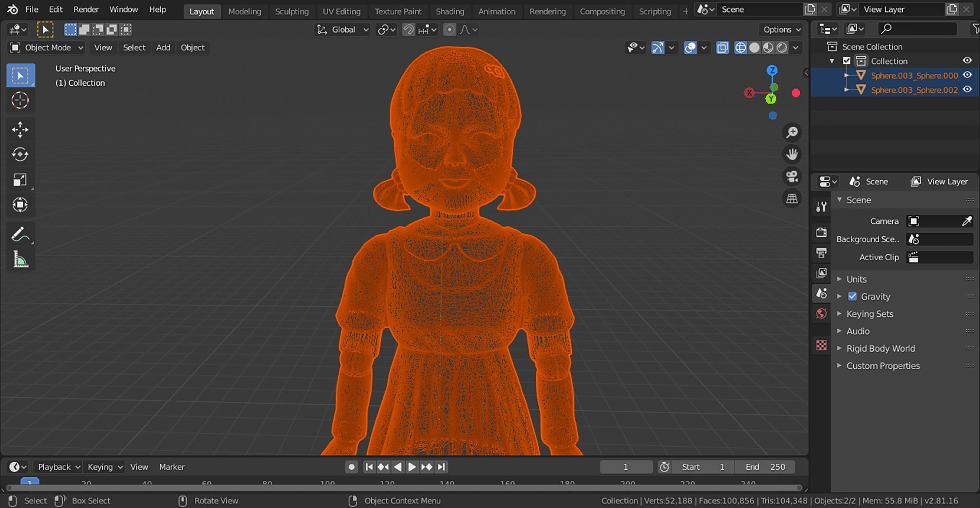The height and width of the screenshot is (508, 980).
Task: Click the current frame number field
Action: pos(626,467)
